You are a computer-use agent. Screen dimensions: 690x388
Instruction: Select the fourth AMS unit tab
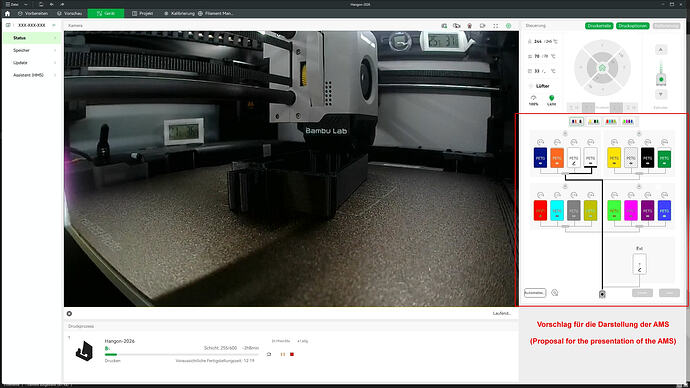[x=628, y=121]
